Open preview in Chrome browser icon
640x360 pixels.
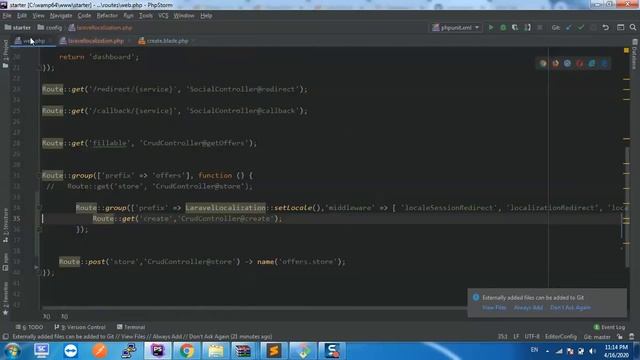[543, 63]
